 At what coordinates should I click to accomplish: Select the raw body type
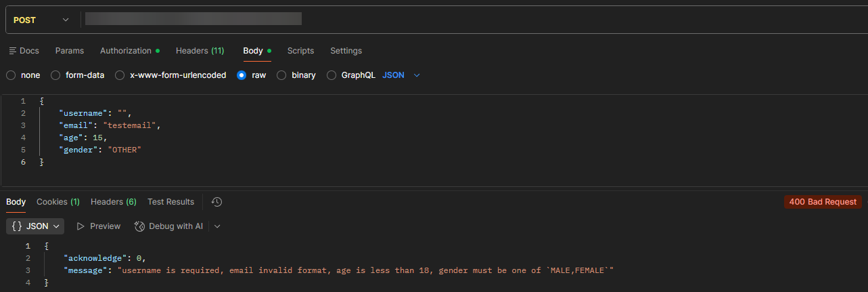point(252,75)
